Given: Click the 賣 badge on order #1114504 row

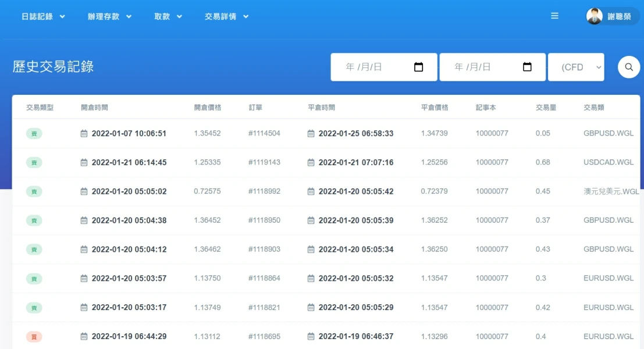Looking at the screenshot, I should (34, 133).
